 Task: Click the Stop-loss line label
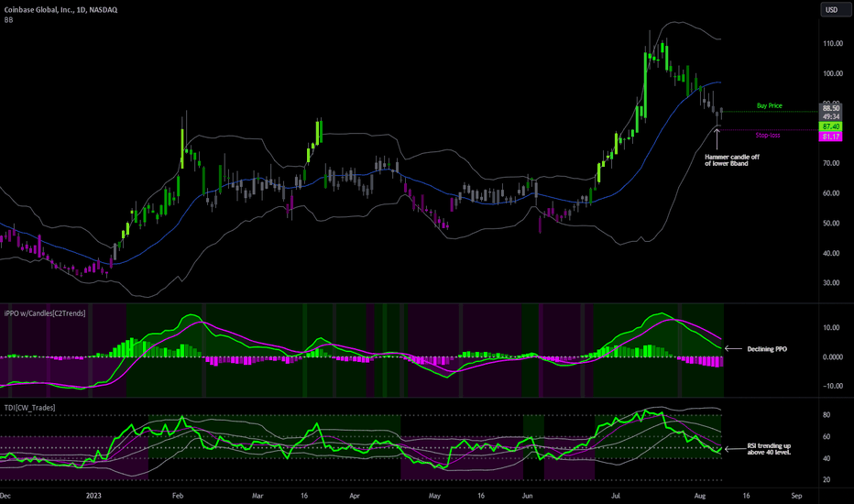coord(767,135)
